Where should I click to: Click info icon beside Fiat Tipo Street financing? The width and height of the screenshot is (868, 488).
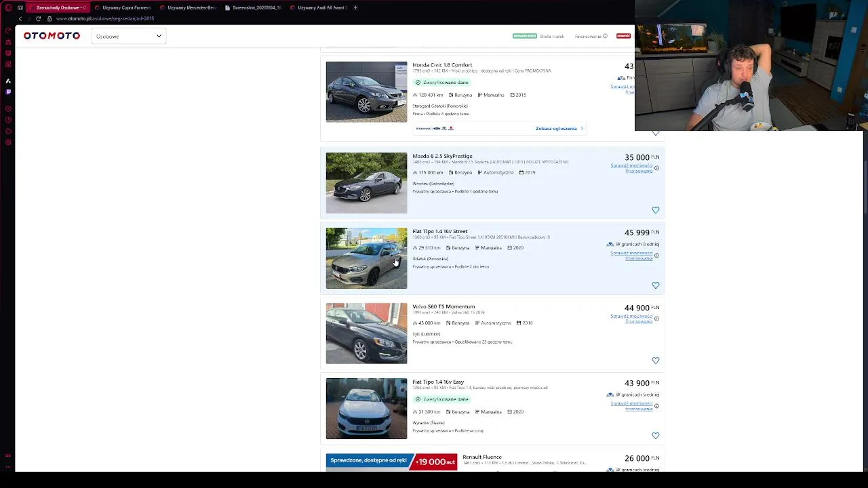point(656,256)
